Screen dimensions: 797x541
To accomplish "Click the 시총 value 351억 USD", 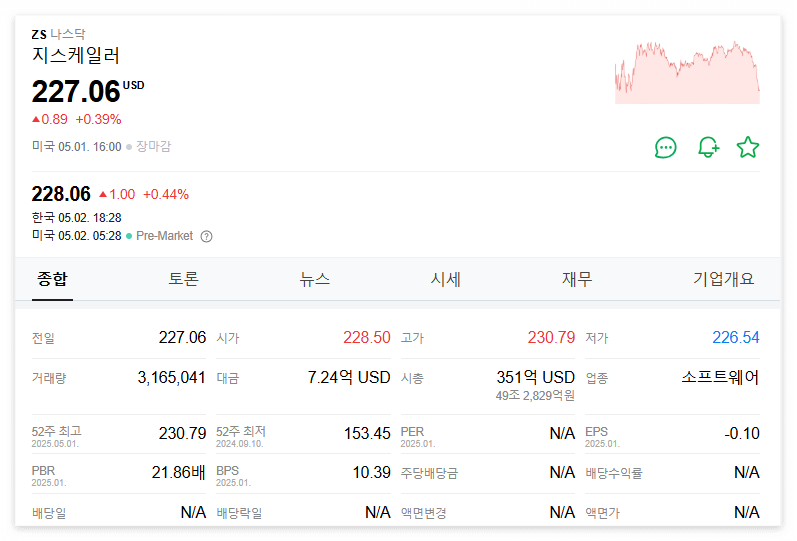I will pos(535,378).
